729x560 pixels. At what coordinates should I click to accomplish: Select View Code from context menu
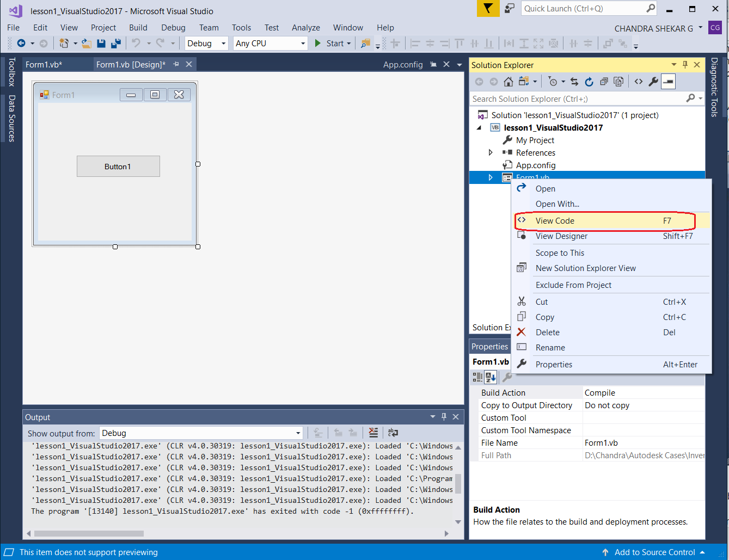(x=555, y=221)
